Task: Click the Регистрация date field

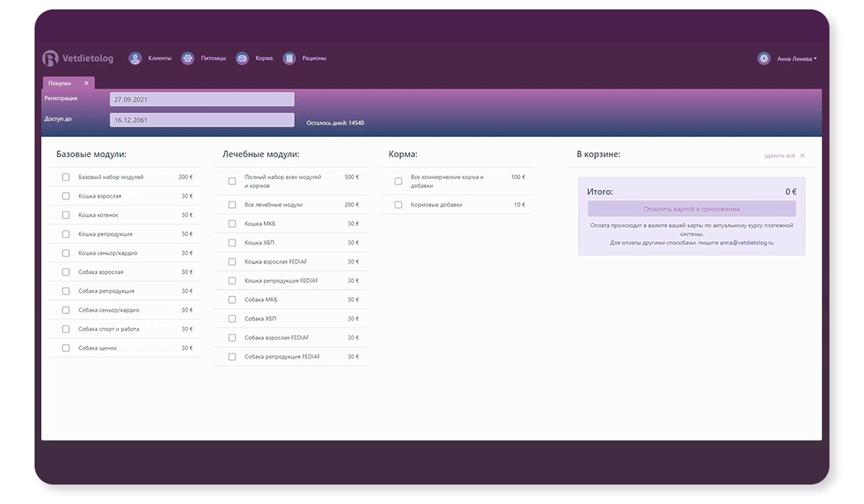Action: point(202,99)
